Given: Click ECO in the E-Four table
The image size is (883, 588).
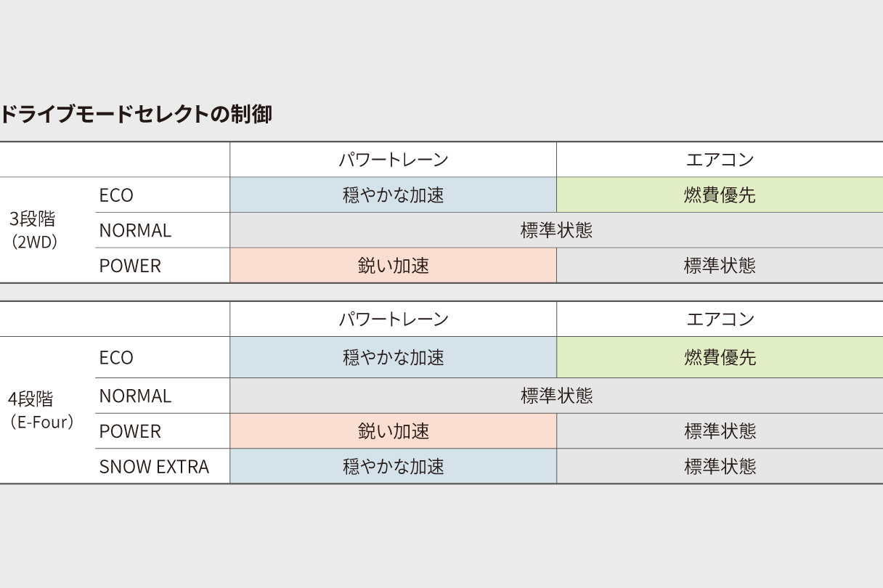Looking at the screenshot, I should [x=116, y=358].
